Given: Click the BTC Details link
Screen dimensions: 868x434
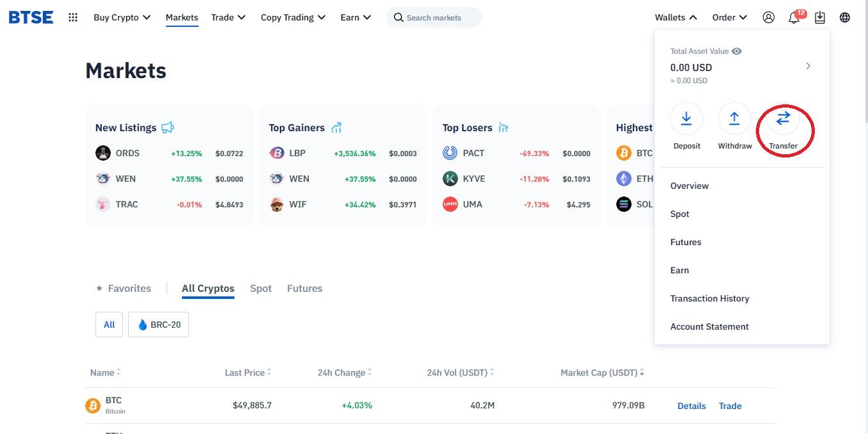Looking at the screenshot, I should (x=692, y=406).
